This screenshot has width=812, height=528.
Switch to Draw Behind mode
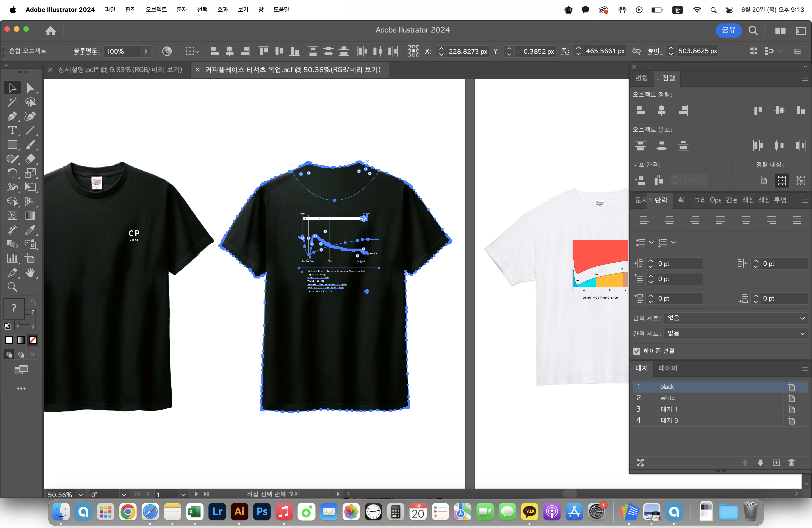click(x=21, y=355)
